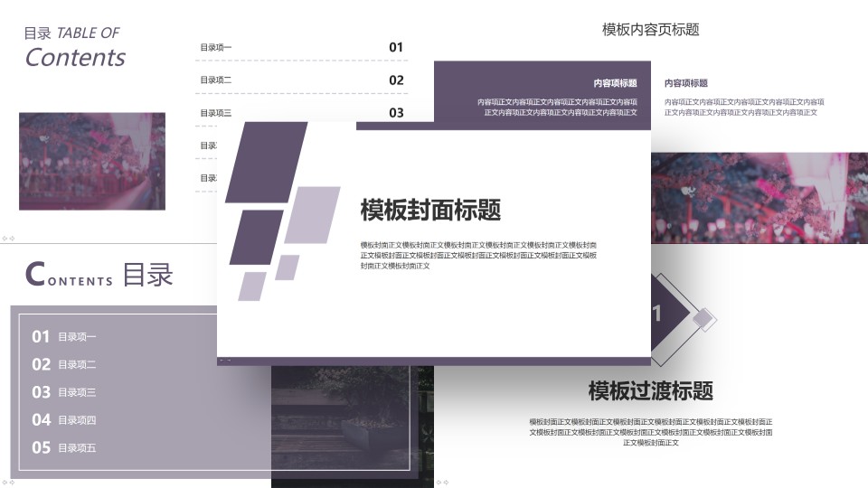
Task: Click number 03 beside 目录项三
Action: (x=396, y=113)
